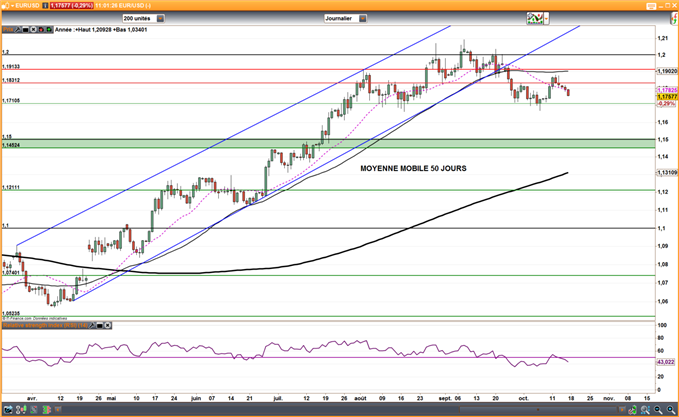Select the Relative strength index (RSI) label

[x=45, y=325]
